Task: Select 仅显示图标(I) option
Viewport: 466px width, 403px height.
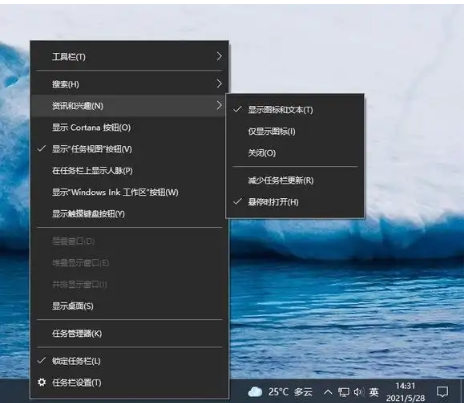Action: pos(295,131)
